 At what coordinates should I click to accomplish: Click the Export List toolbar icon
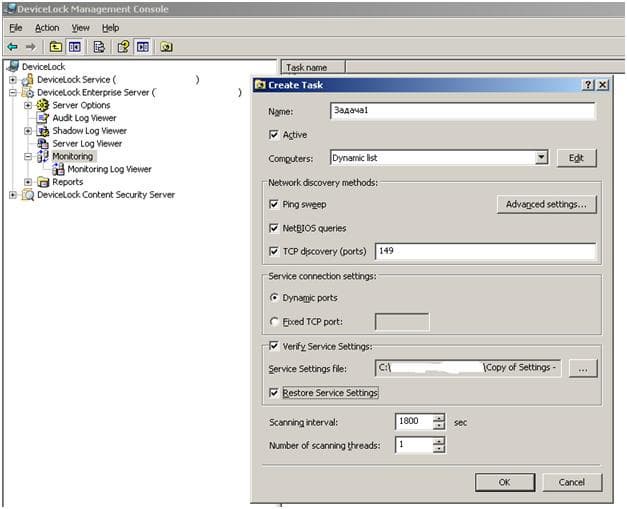pos(99,47)
